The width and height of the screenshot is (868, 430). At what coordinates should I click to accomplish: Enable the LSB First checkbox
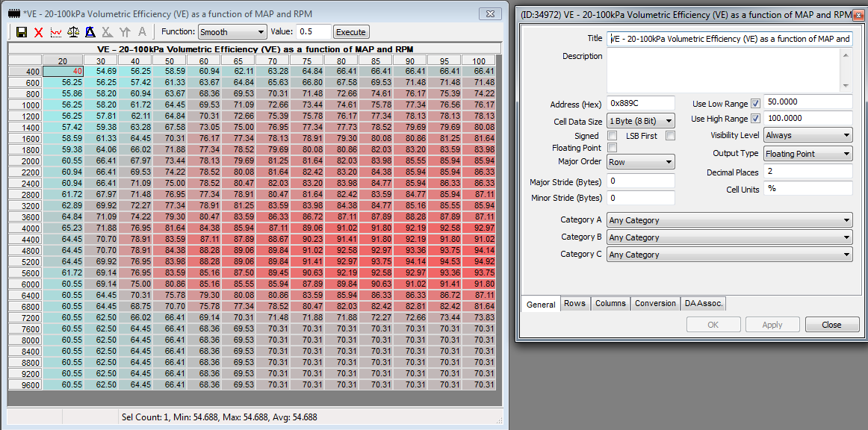tap(670, 136)
